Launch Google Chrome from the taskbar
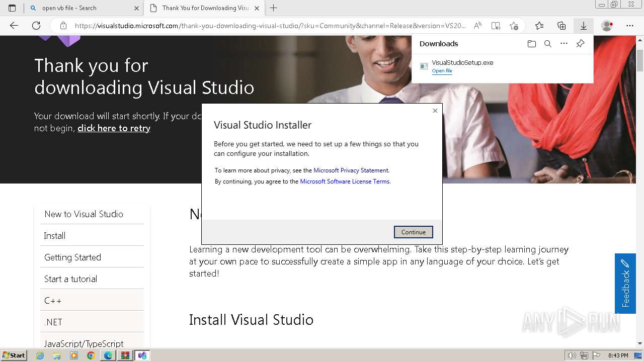This screenshot has width=644, height=362. click(91, 355)
